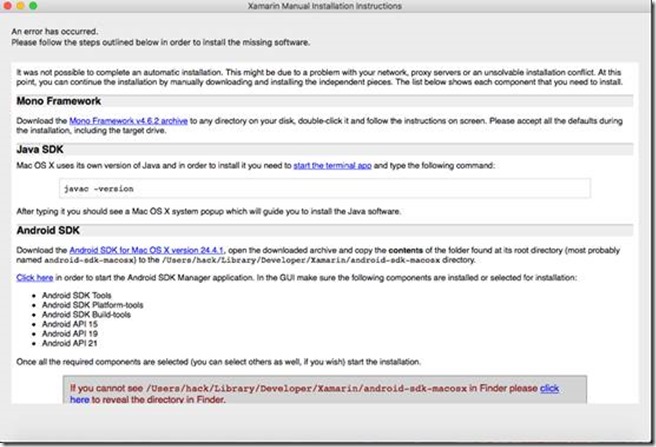The height and width of the screenshot is (447, 656).
Task: Select the Android SDK Tools list item
Action: pyautogui.click(x=77, y=295)
